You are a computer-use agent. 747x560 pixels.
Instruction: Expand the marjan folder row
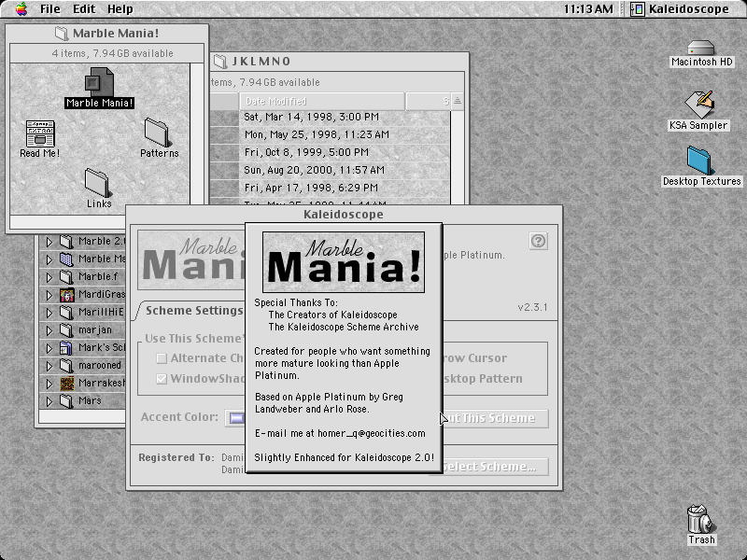coord(49,330)
